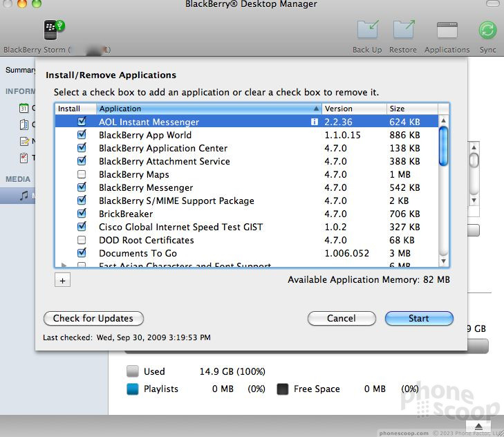504x437 pixels.
Task: Click the Start button
Action: click(419, 318)
